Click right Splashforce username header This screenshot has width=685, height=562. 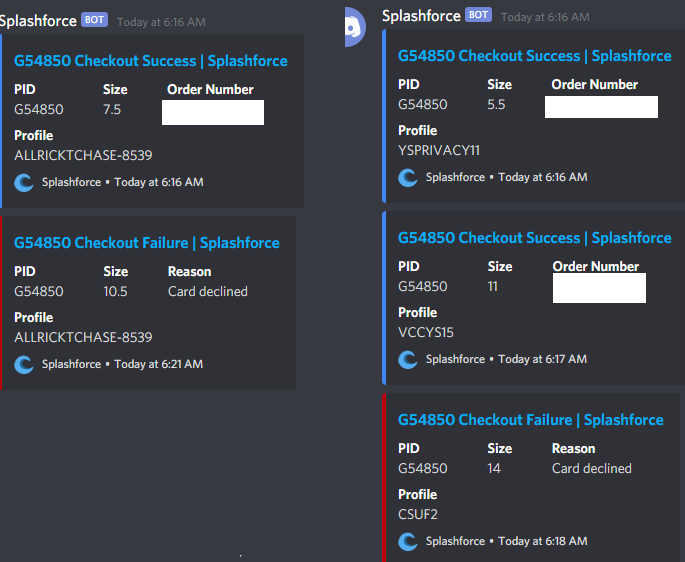click(421, 16)
